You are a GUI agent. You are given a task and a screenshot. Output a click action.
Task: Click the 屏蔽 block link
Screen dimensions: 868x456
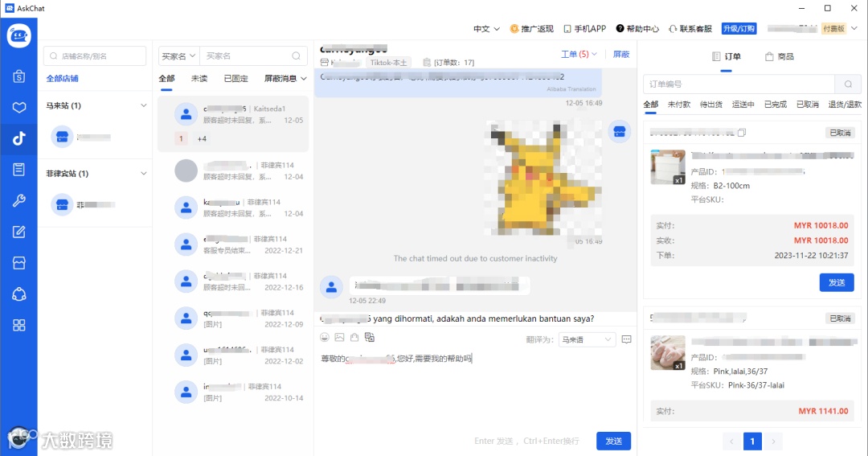(x=621, y=55)
